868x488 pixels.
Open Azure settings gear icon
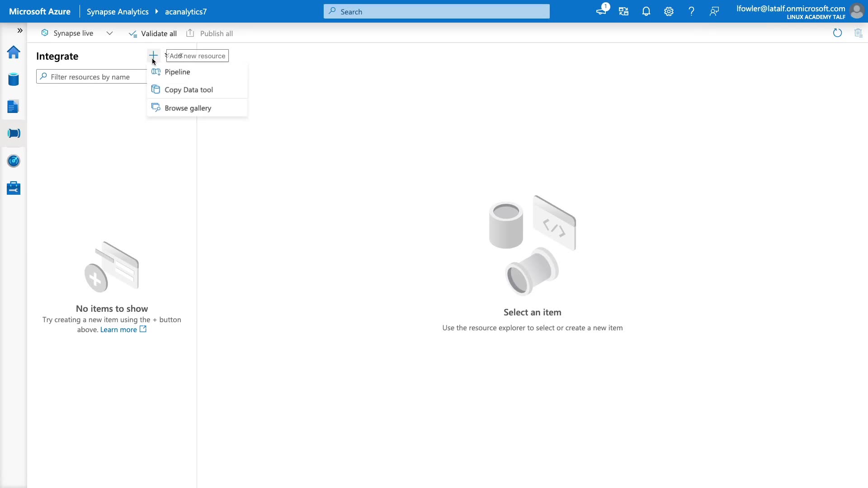[669, 12]
